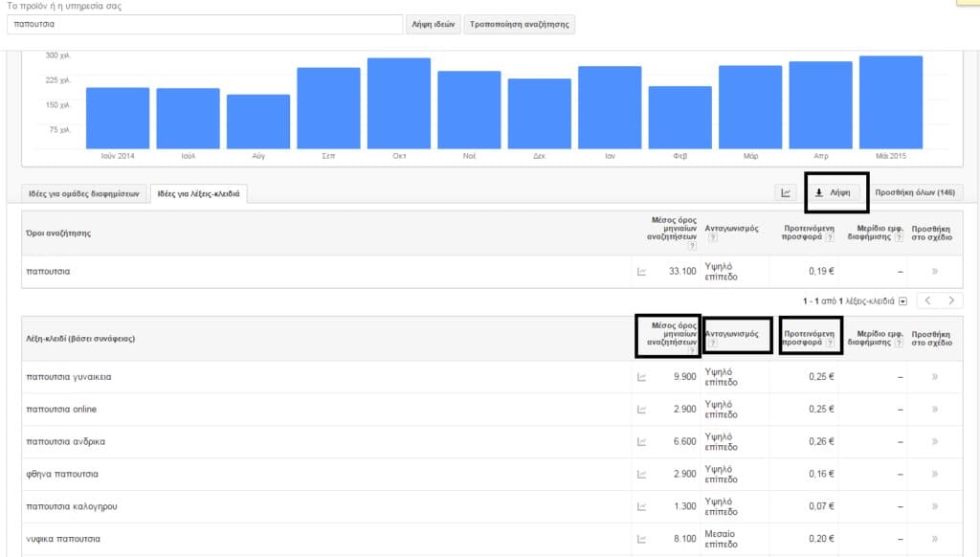Go to next page with right arrow
Image resolution: width=980 pixels, height=557 pixels.
click(x=950, y=301)
